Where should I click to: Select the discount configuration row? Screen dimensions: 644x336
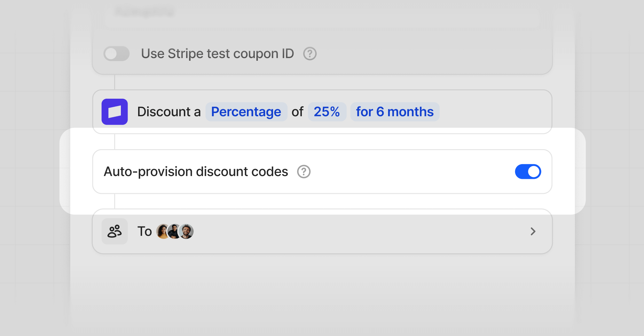(322, 111)
